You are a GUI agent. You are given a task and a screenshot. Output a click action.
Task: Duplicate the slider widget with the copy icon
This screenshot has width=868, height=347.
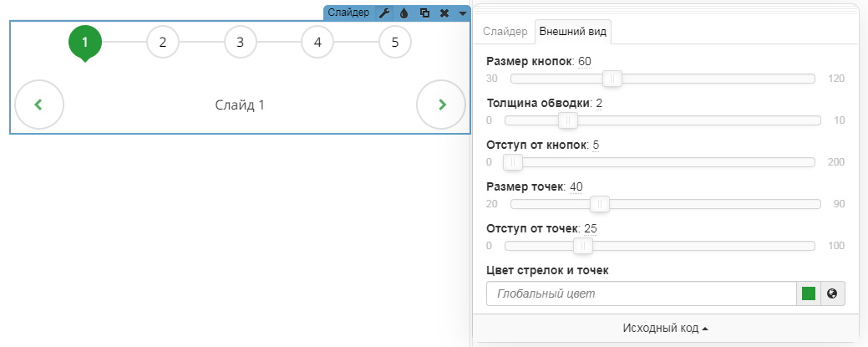(x=424, y=13)
